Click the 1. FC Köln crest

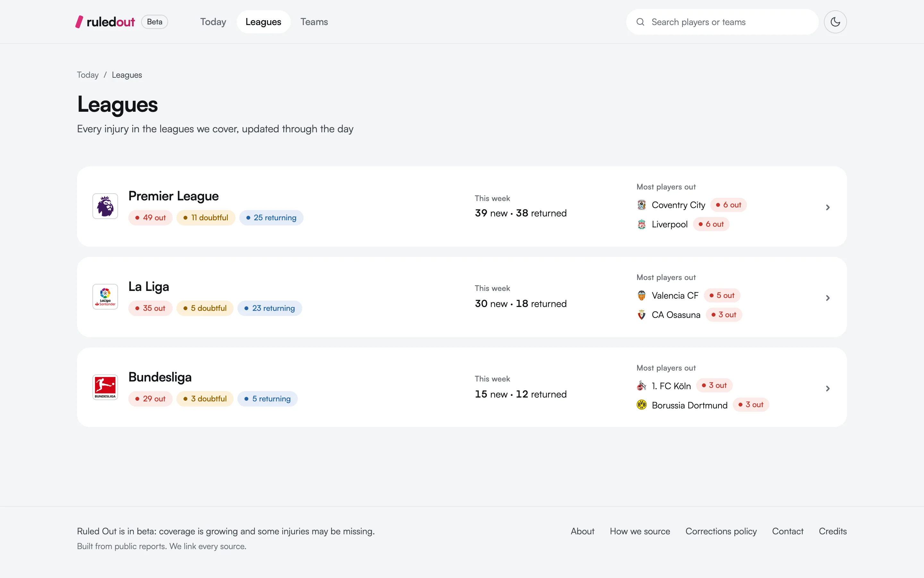tap(641, 386)
